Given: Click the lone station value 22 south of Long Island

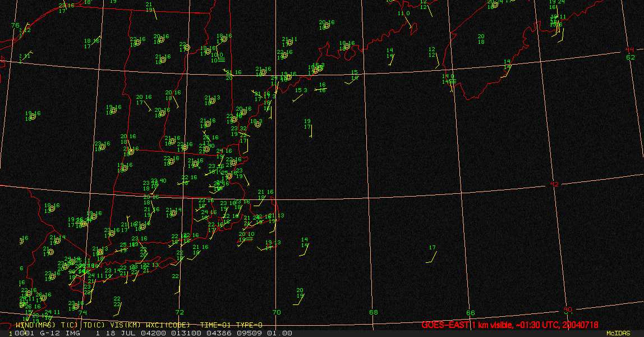Looking at the screenshot, I should tap(176, 276).
